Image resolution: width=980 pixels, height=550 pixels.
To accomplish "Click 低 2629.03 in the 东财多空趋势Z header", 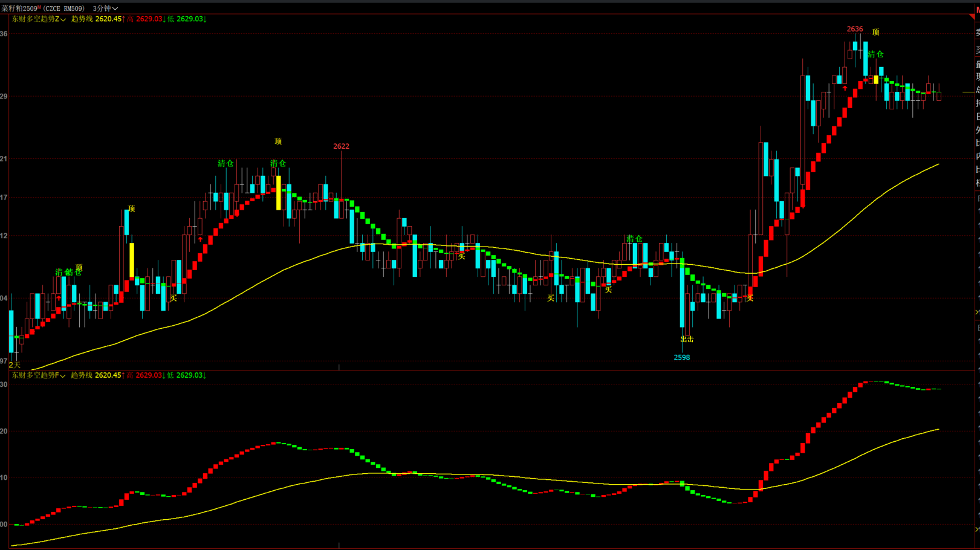I will coord(186,19).
